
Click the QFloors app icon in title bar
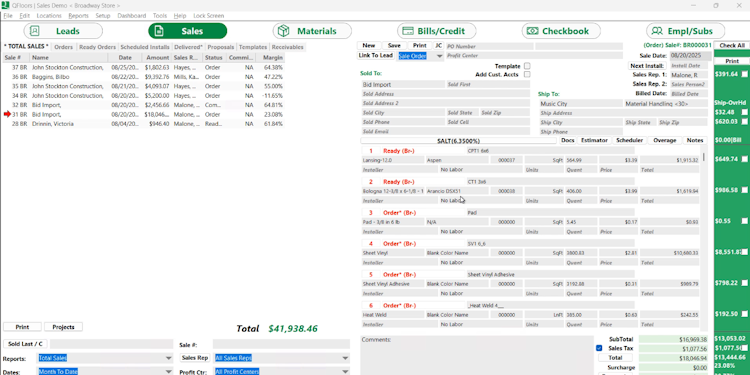click(x=5, y=5)
